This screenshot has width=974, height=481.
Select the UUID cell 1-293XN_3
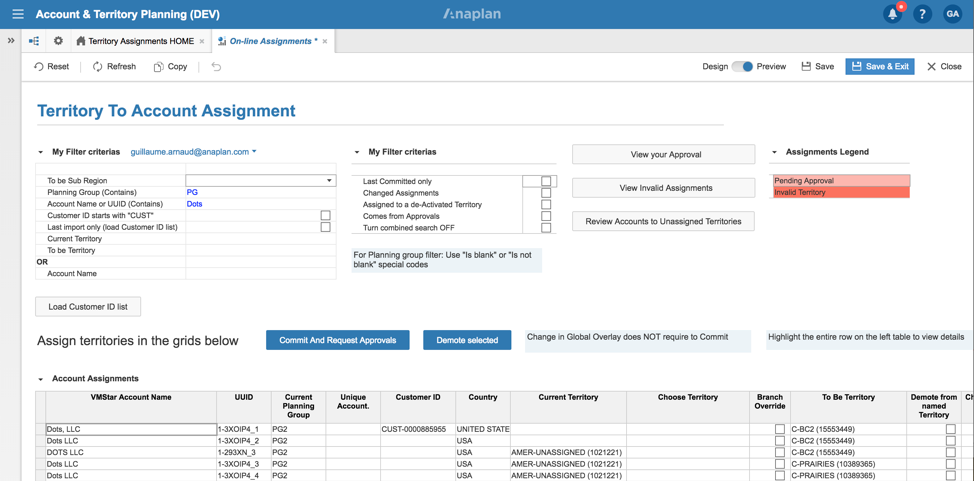click(243, 452)
